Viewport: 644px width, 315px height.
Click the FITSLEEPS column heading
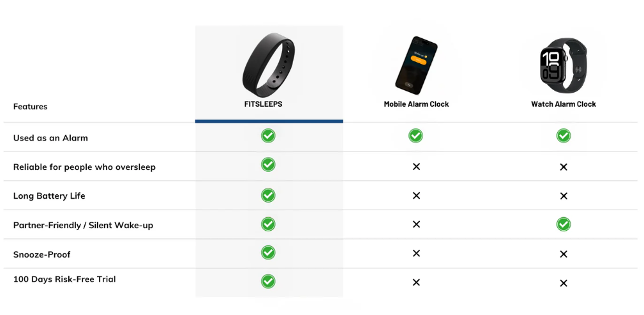(263, 104)
